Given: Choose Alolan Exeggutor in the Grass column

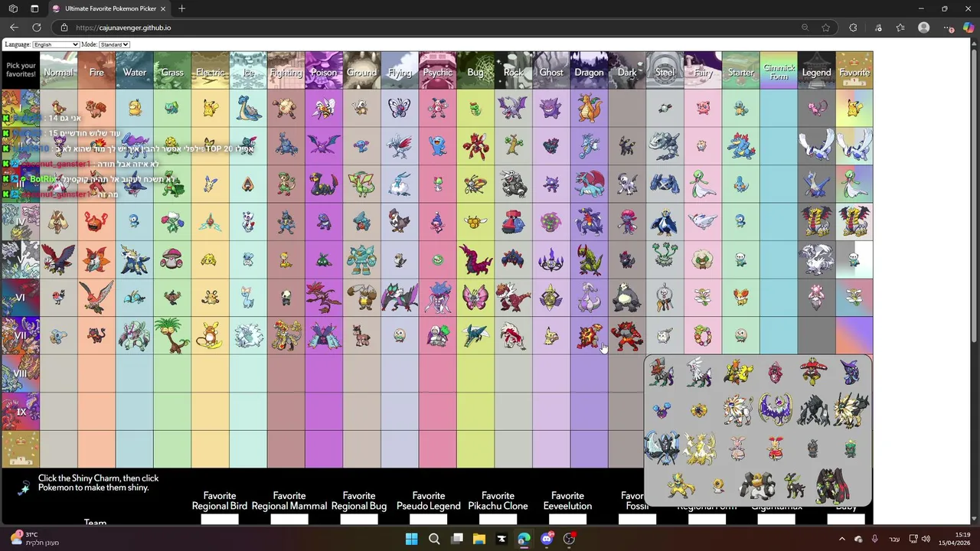Looking at the screenshot, I should tap(172, 336).
